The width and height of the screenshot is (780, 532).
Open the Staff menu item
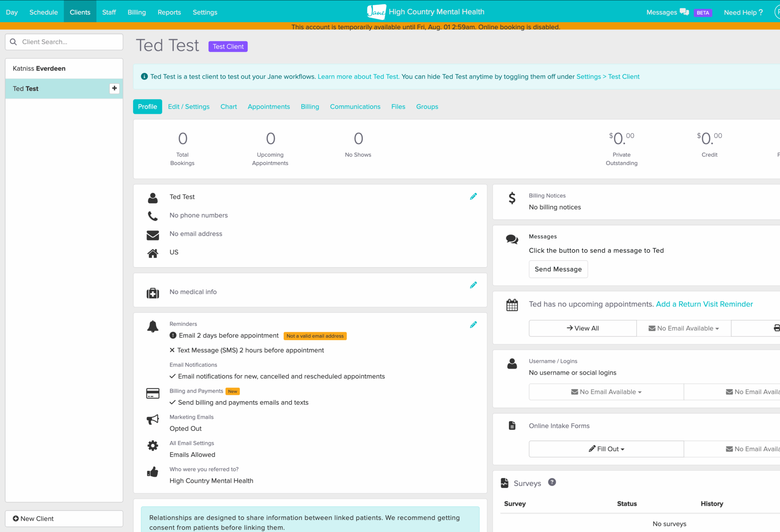[109, 12]
